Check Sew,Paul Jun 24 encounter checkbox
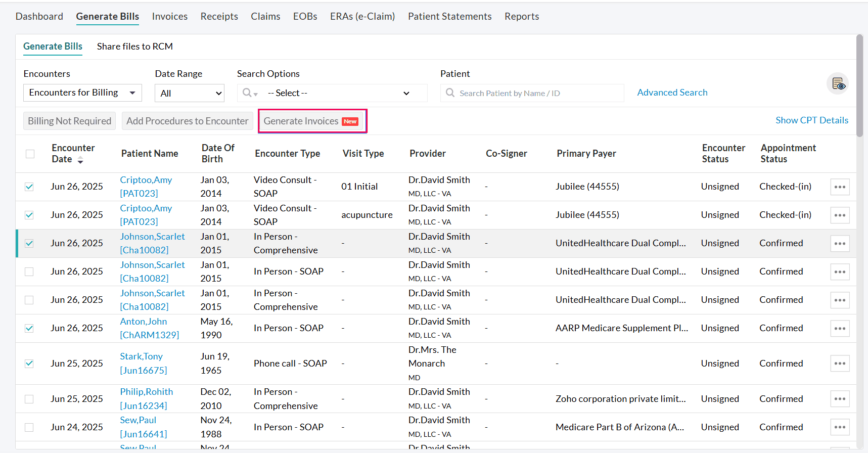Image resolution: width=868 pixels, height=453 pixels. pyautogui.click(x=29, y=427)
